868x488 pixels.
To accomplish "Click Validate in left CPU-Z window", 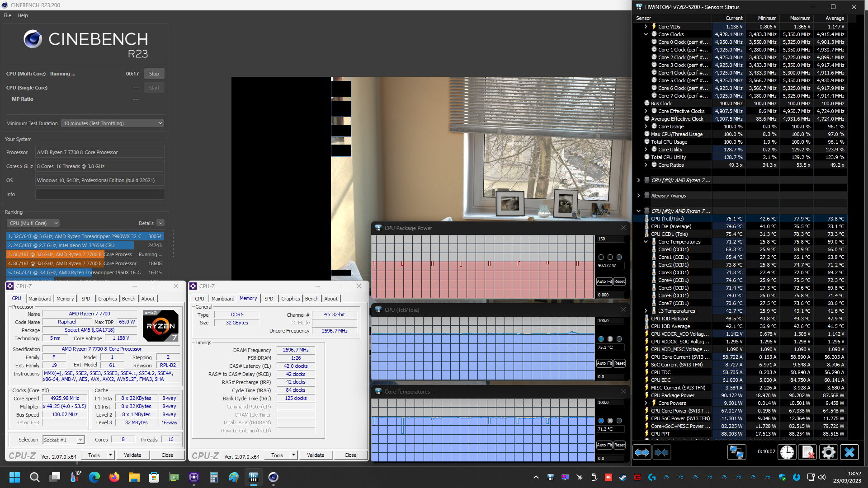I will pyautogui.click(x=132, y=455).
